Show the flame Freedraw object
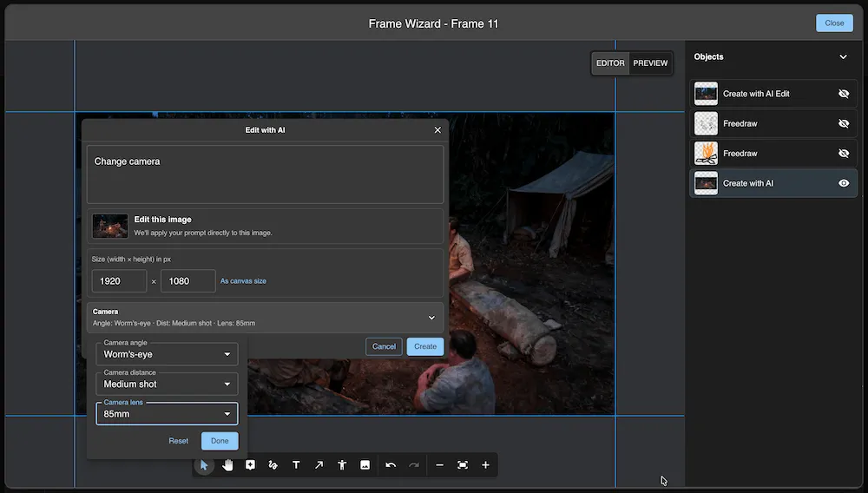 tap(844, 154)
